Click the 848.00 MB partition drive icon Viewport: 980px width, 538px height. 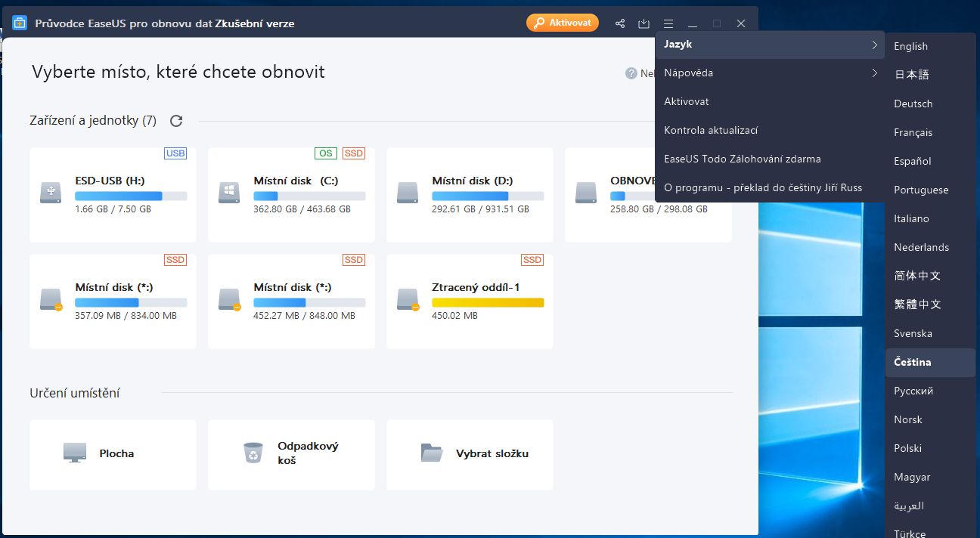click(x=229, y=298)
